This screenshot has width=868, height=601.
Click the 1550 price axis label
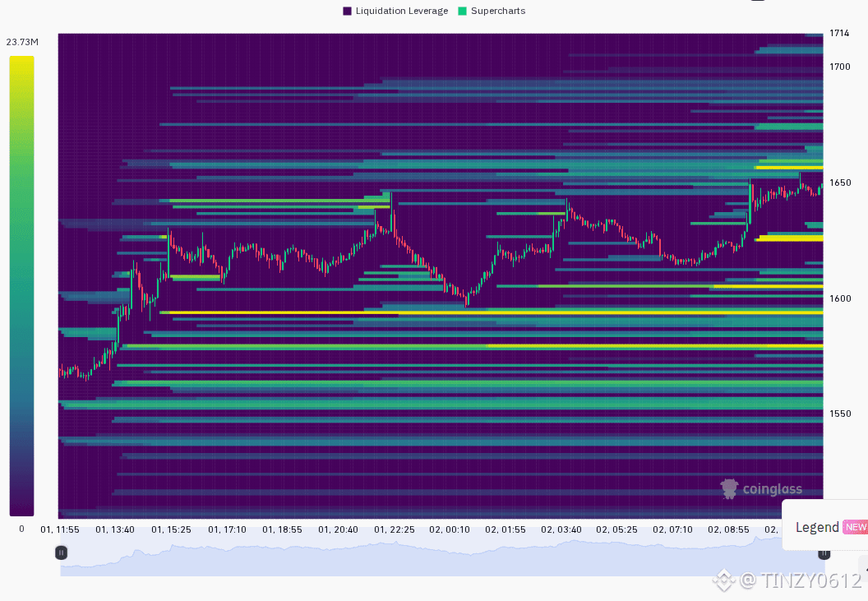tap(840, 414)
